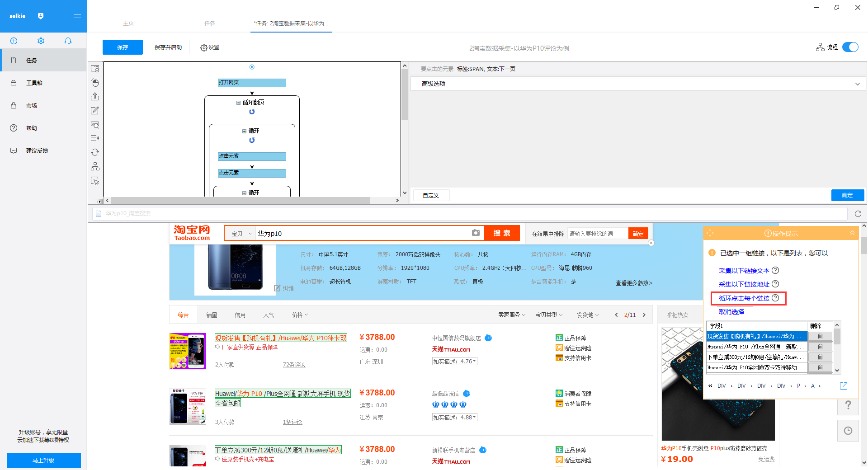868x470 pixels.
Task: Select the input-text pencil icon in workflow toolbar
Action: click(95, 111)
